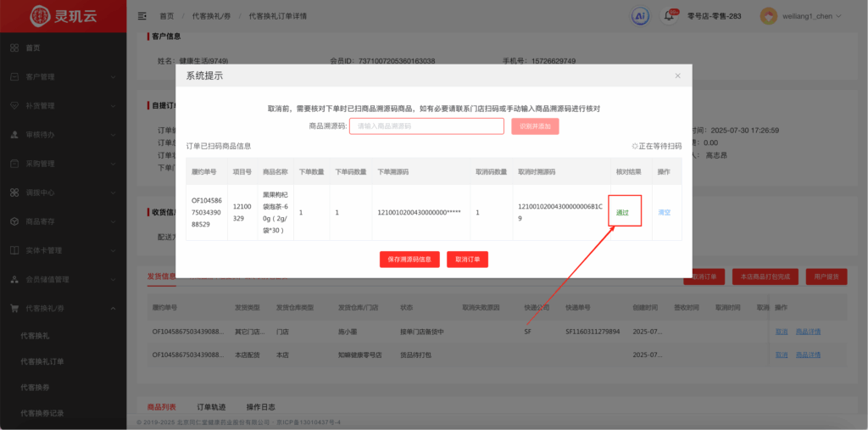Click the AI assistant icon in header

pos(641,16)
